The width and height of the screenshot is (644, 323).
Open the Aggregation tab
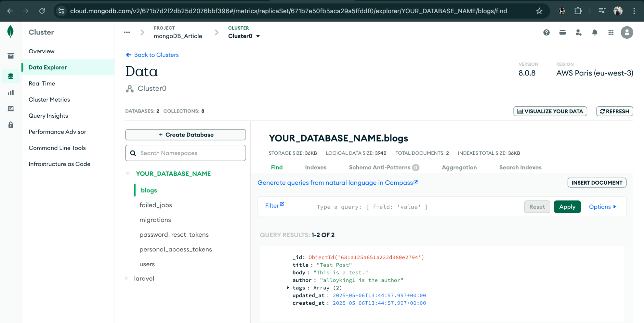pyautogui.click(x=459, y=167)
